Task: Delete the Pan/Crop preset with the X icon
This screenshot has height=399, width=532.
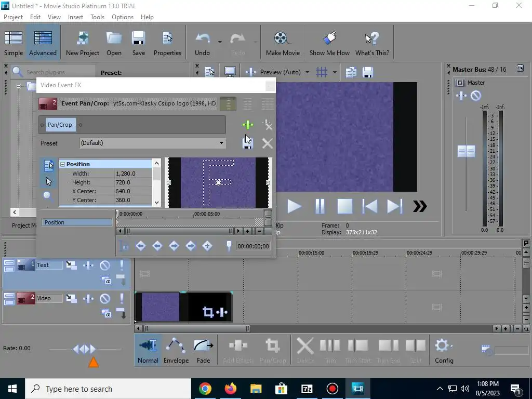Action: 268,143
